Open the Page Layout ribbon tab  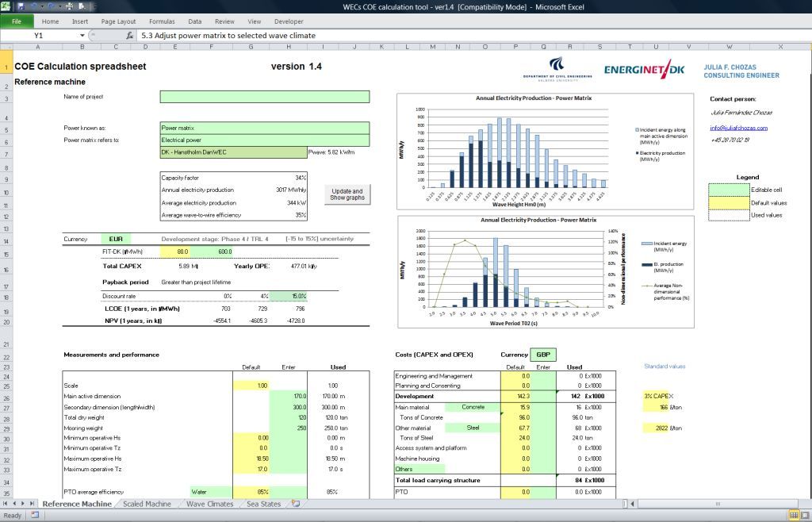click(118, 21)
